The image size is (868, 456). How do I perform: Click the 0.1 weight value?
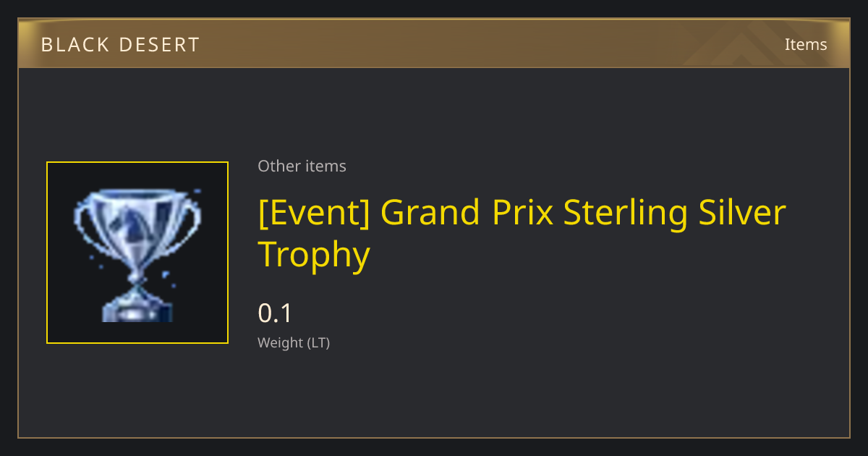pyautogui.click(x=275, y=313)
